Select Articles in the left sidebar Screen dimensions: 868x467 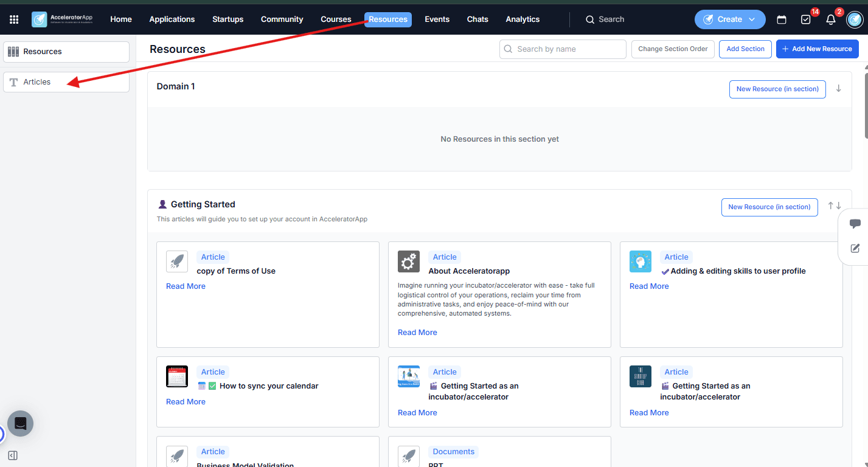[66, 82]
